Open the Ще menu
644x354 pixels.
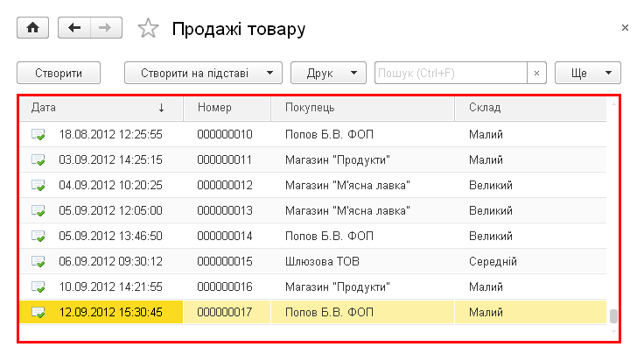tap(588, 74)
